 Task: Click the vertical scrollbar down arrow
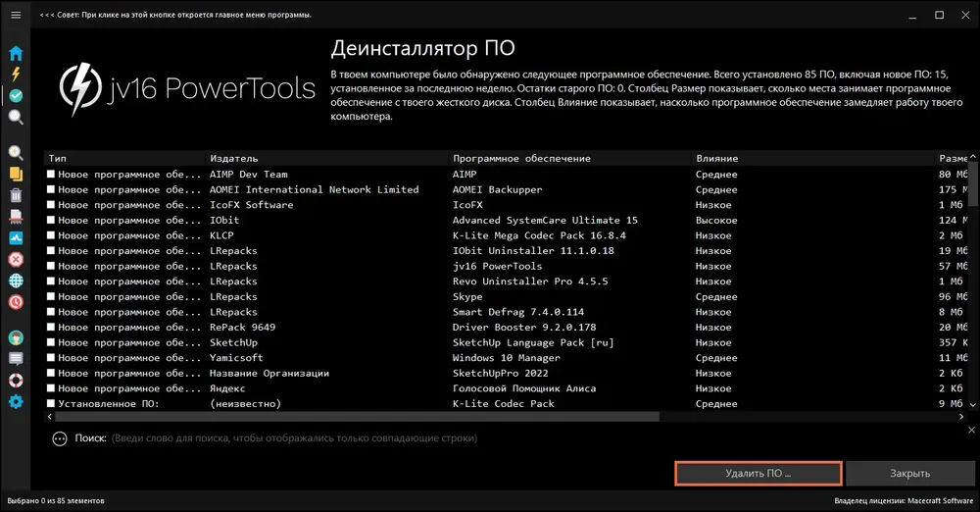tap(972, 405)
